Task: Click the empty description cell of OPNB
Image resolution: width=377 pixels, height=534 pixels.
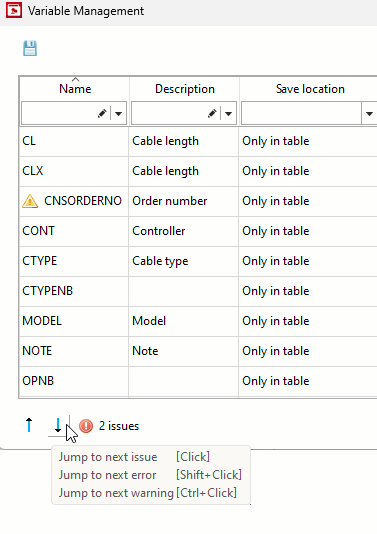Action: click(x=184, y=381)
